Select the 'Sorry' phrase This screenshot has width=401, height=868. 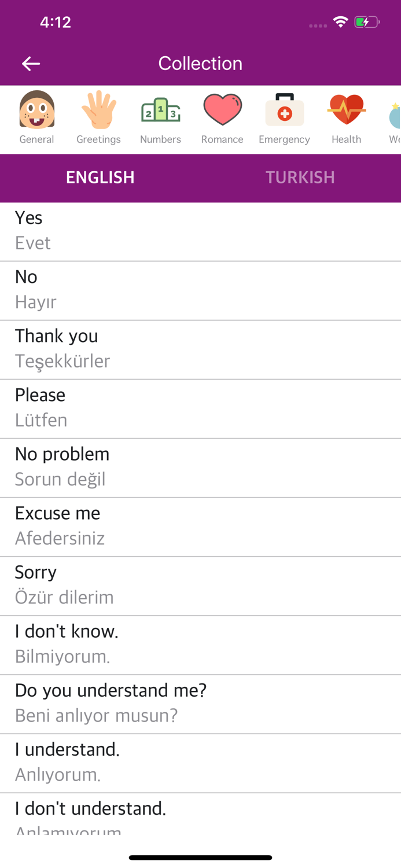click(x=200, y=584)
